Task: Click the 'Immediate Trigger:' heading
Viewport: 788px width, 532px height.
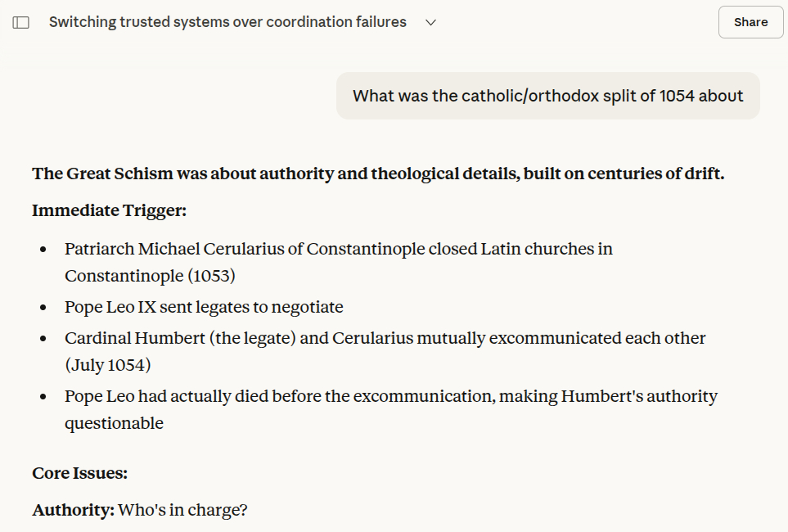Action: (x=109, y=210)
